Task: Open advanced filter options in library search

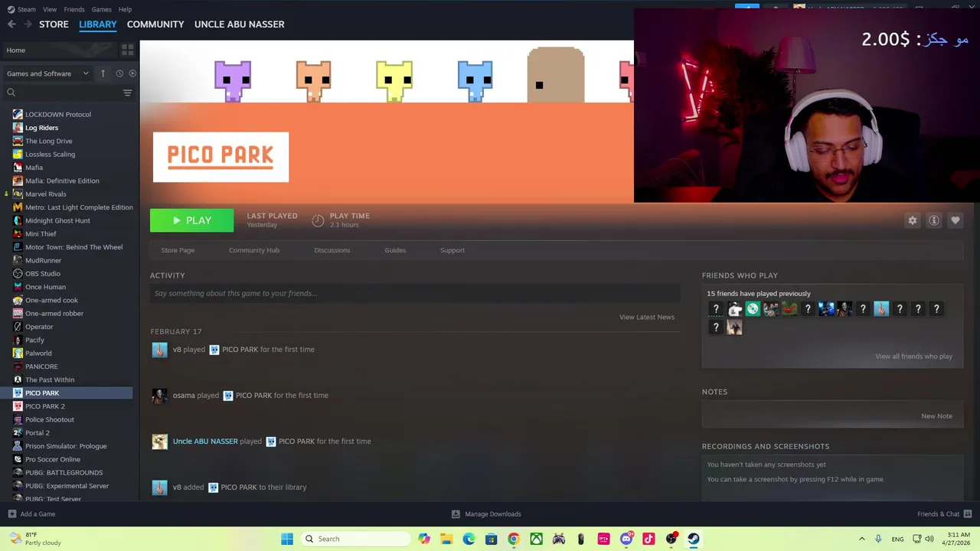Action: pyautogui.click(x=127, y=93)
